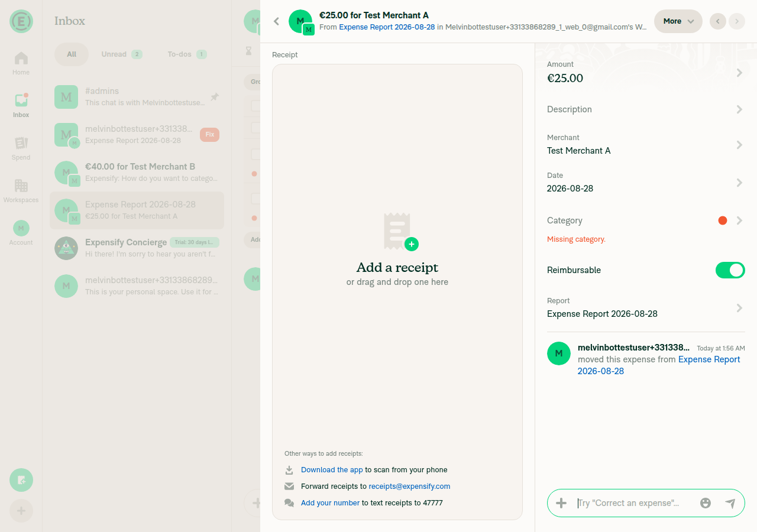Select the Unread inbox tab

[121, 54]
